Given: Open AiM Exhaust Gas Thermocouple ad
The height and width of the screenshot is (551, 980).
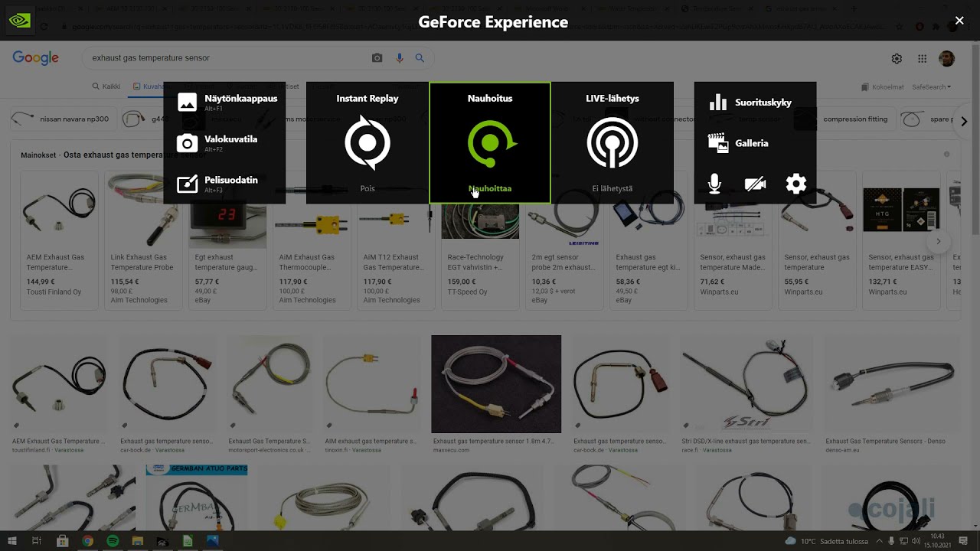Looking at the screenshot, I should point(312,240).
